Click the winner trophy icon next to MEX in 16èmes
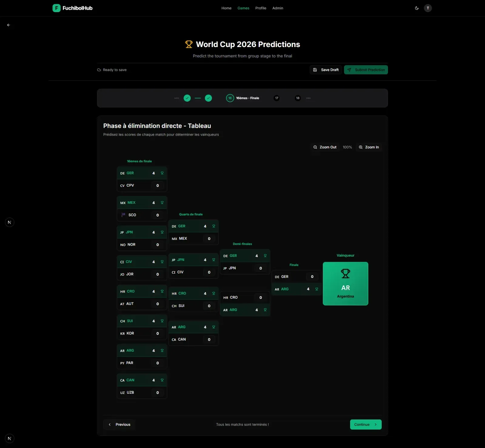485x448 pixels. 162,203
